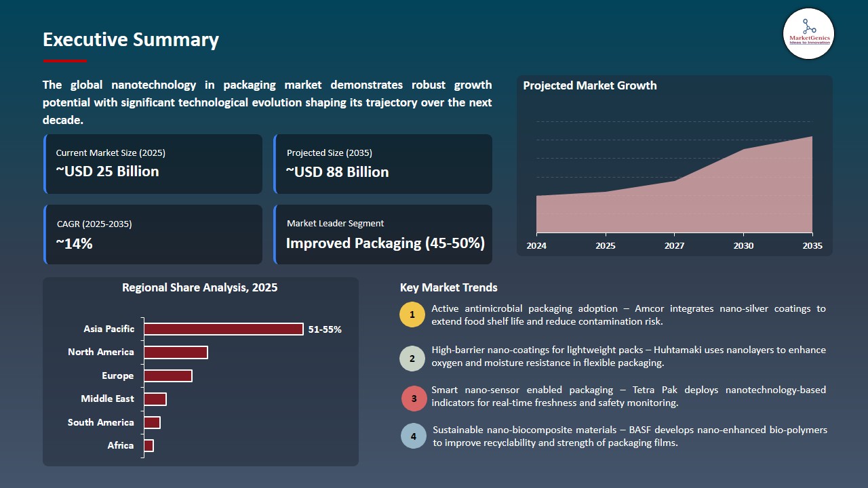The width and height of the screenshot is (868, 488).
Task: Select the CAGR 2025-2035 card
Action: [x=153, y=234]
